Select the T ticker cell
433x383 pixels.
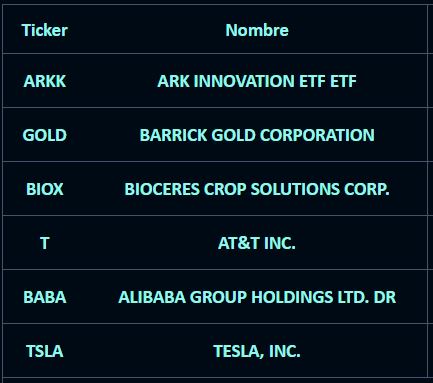(45, 243)
